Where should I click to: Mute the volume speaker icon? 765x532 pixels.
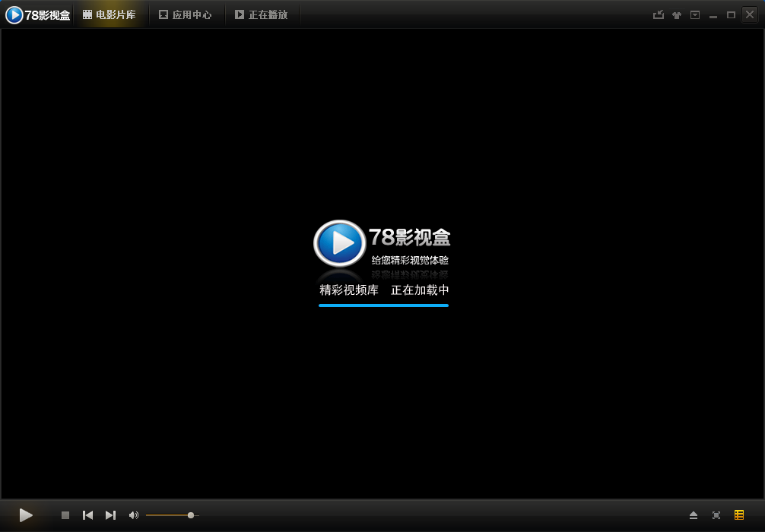coord(133,515)
